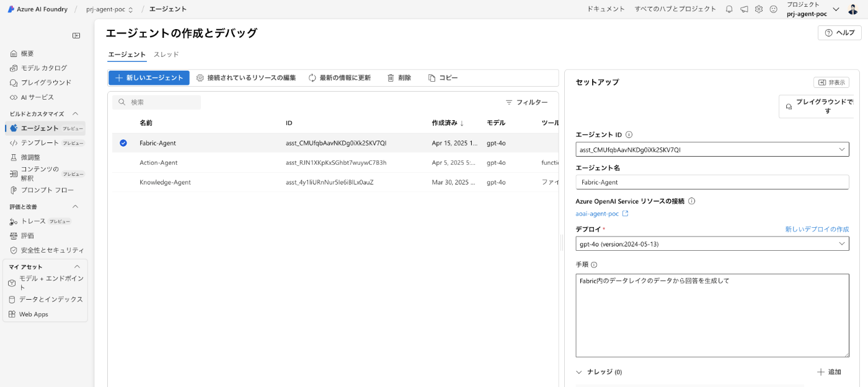868x387 pixels.
Task: Click 接続されているリソースの編集
Action: click(x=246, y=78)
